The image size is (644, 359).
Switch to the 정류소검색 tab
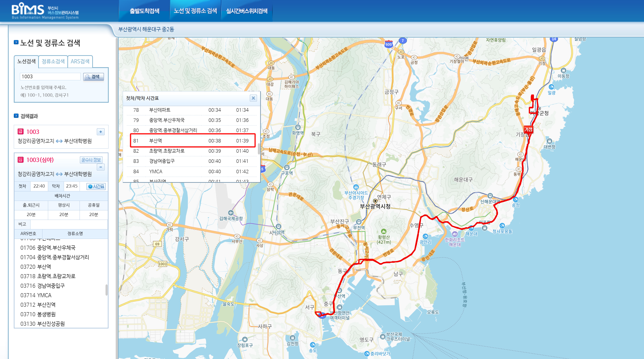coord(53,61)
